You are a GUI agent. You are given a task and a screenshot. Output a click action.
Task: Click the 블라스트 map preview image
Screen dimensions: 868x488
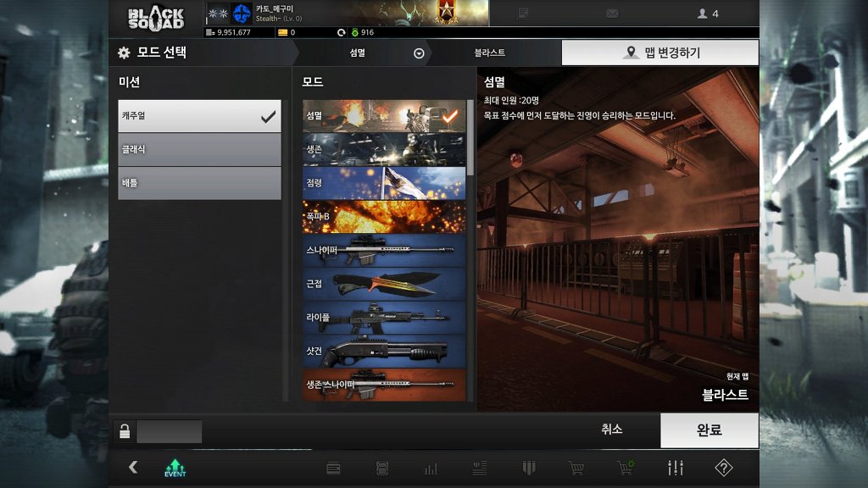pos(618,239)
